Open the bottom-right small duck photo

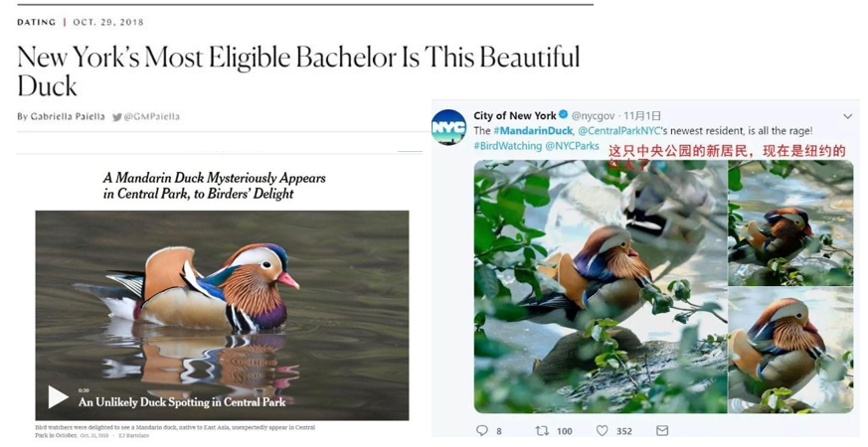(790, 351)
